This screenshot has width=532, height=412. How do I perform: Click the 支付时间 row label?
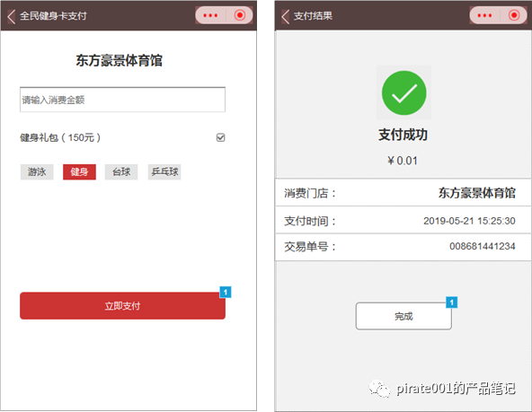(x=310, y=221)
